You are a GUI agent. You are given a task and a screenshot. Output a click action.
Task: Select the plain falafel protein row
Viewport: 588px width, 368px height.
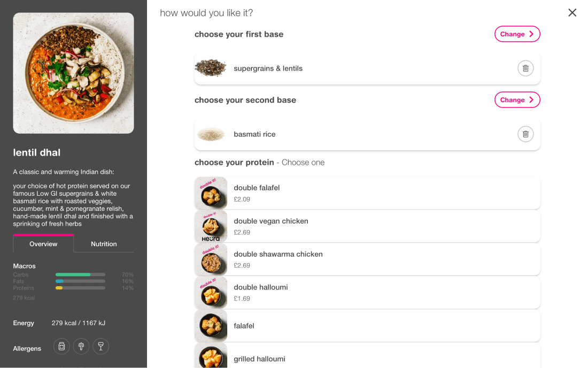coord(374,326)
